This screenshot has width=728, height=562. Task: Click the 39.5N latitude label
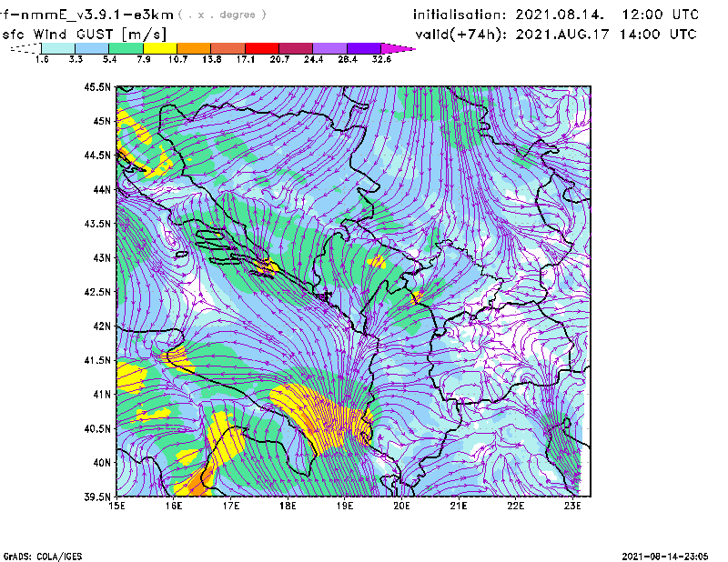[x=97, y=497]
